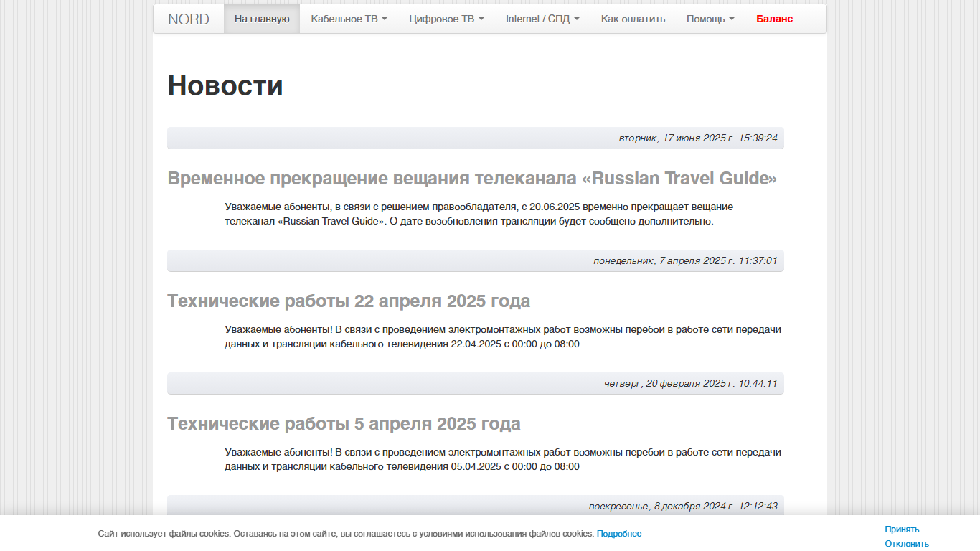
Task: Decline cookies with Отклонить
Action: click(x=907, y=544)
